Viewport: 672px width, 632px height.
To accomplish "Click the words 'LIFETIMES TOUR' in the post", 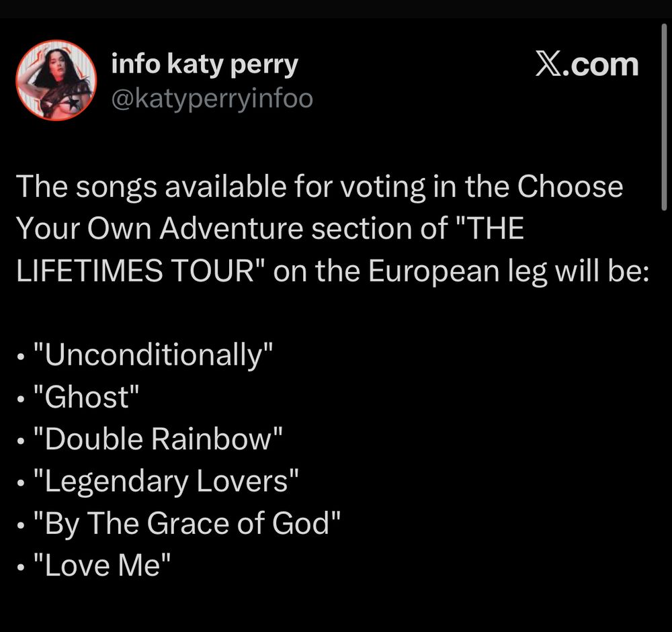I will (136, 271).
